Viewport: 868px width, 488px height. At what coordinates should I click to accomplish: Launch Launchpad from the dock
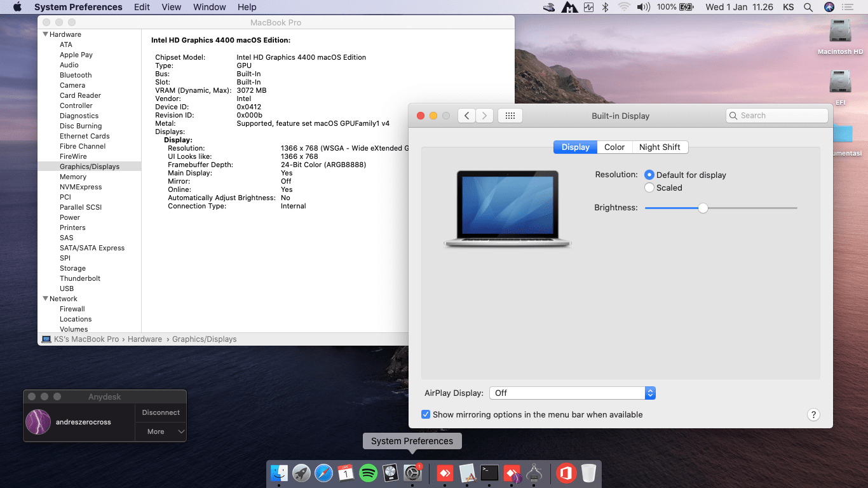coord(301,473)
